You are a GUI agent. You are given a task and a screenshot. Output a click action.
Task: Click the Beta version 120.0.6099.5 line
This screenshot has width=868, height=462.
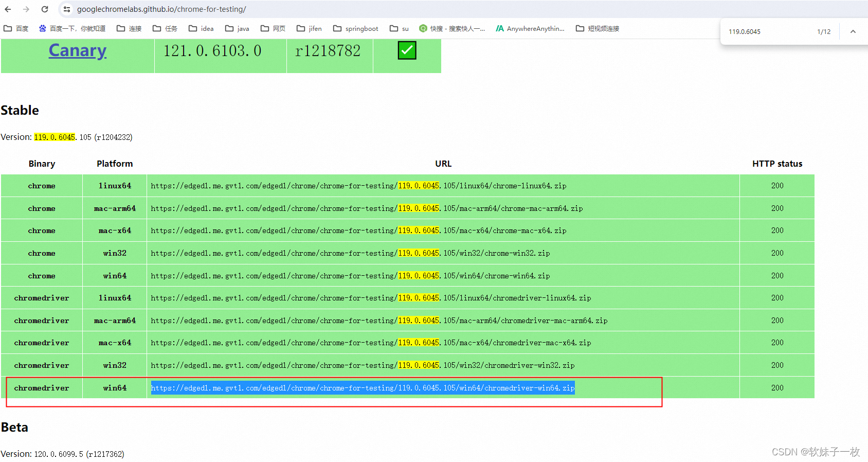[x=62, y=454]
